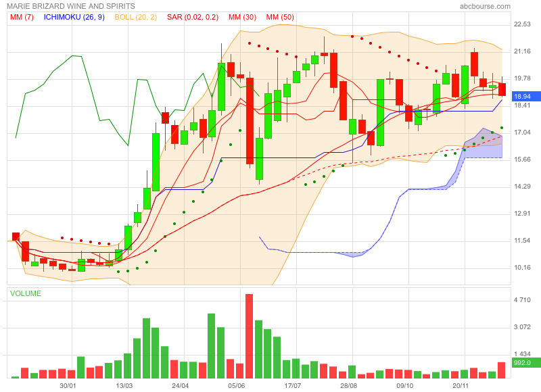Click the 30/01 date label
Screen dimensions: 541x392
[68, 385]
